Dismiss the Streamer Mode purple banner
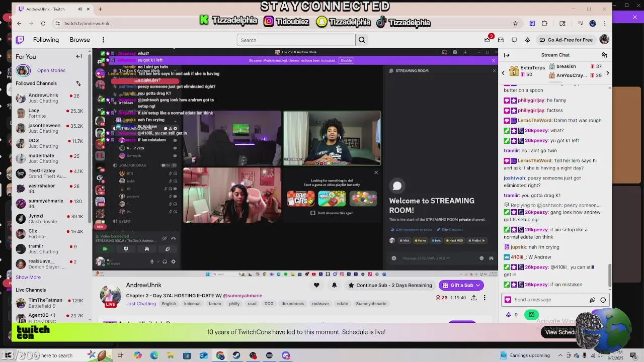The image size is (644, 362). click(493, 60)
